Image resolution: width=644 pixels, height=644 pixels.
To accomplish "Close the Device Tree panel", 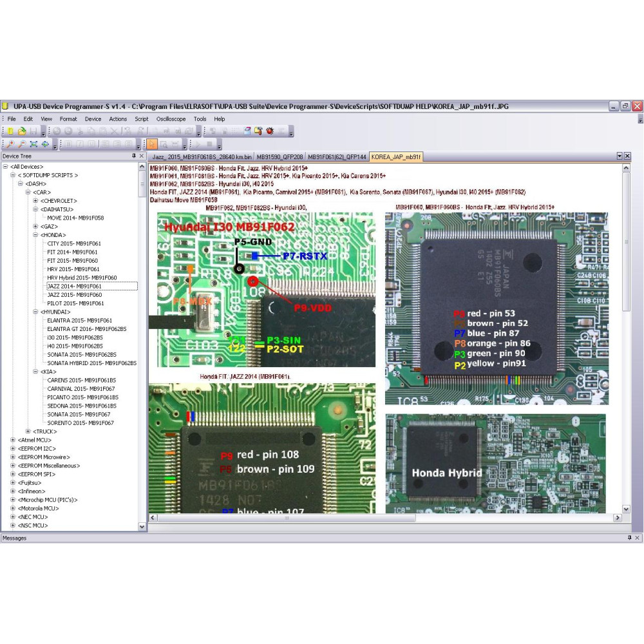I will 142,156.
